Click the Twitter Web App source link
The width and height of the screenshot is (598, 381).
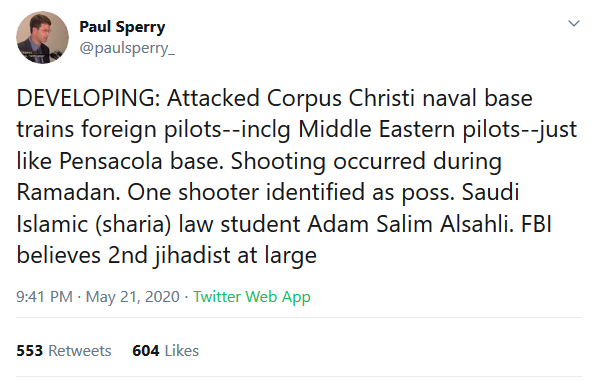coord(252,296)
